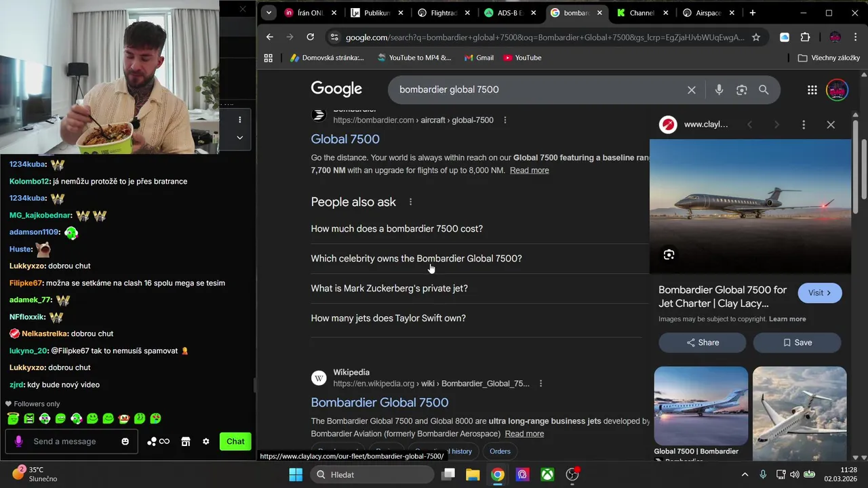The image size is (868, 488).
Task: Expand "What is Mark Zuckerberg's private jet?"
Action: coord(480,289)
